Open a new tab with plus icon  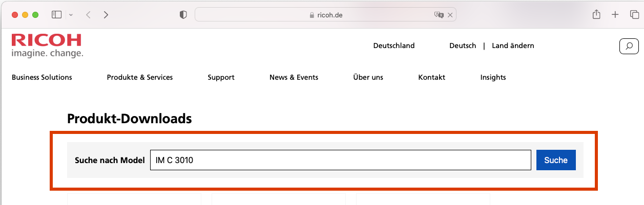coord(615,15)
